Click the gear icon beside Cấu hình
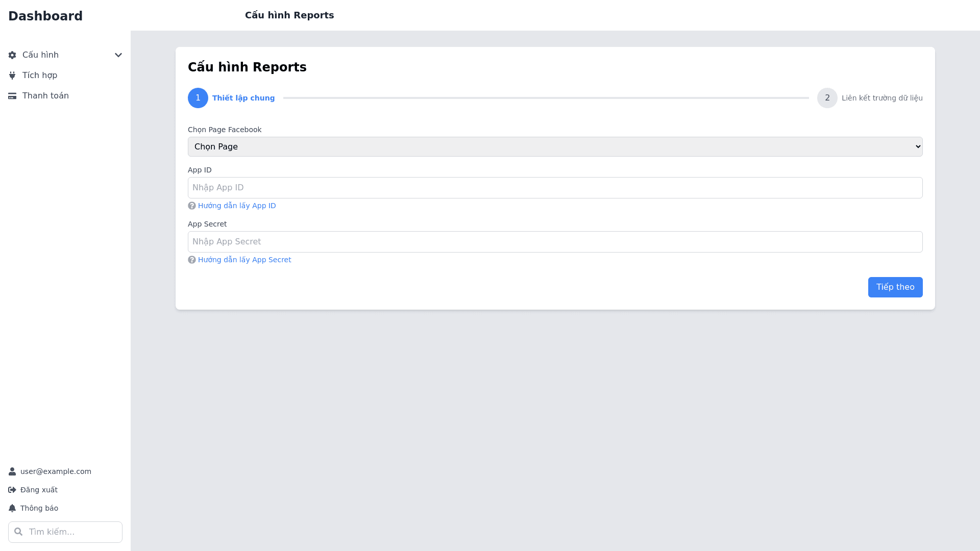The height and width of the screenshot is (551, 980). tap(12, 55)
